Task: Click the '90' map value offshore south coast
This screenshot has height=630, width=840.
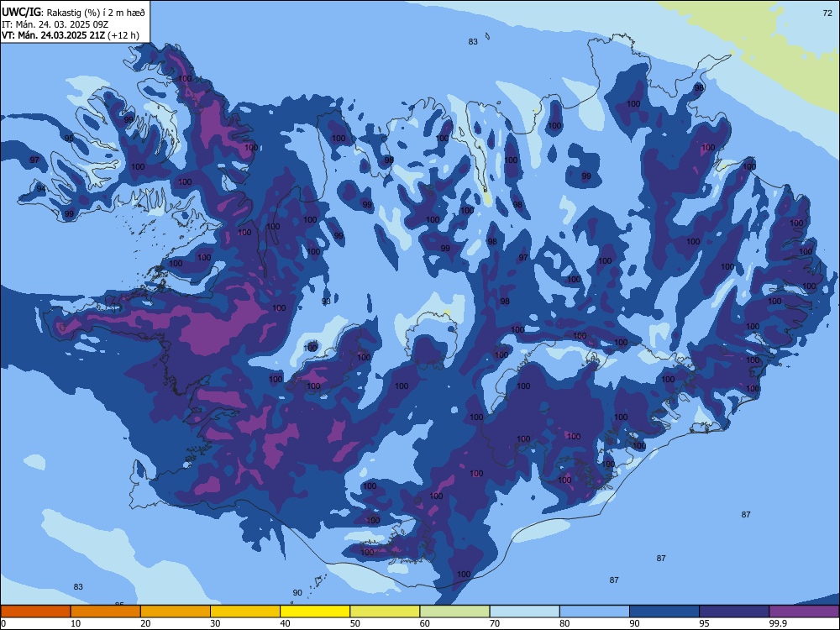Action: pos(297,593)
